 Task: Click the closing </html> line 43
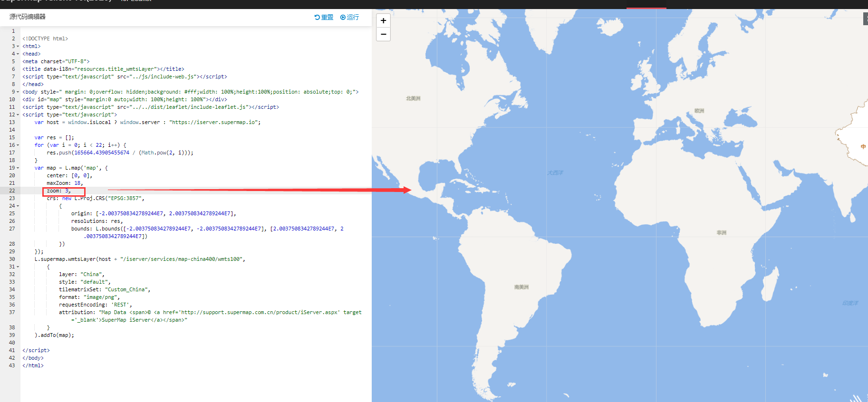(33, 365)
